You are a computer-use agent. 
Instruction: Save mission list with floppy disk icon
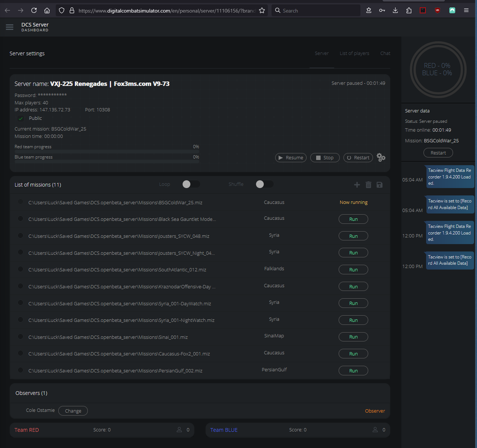pos(379,185)
